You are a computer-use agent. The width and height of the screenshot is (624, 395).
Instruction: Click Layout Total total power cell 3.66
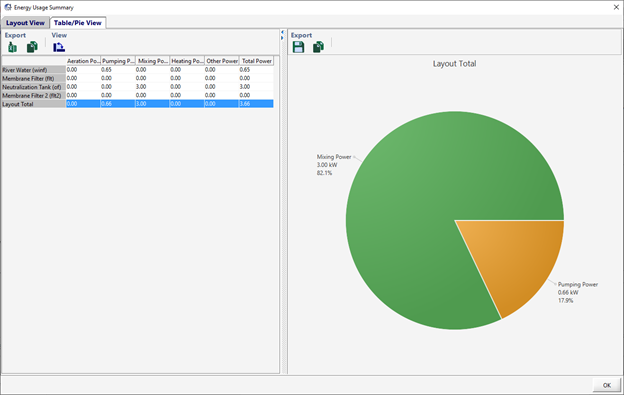256,104
